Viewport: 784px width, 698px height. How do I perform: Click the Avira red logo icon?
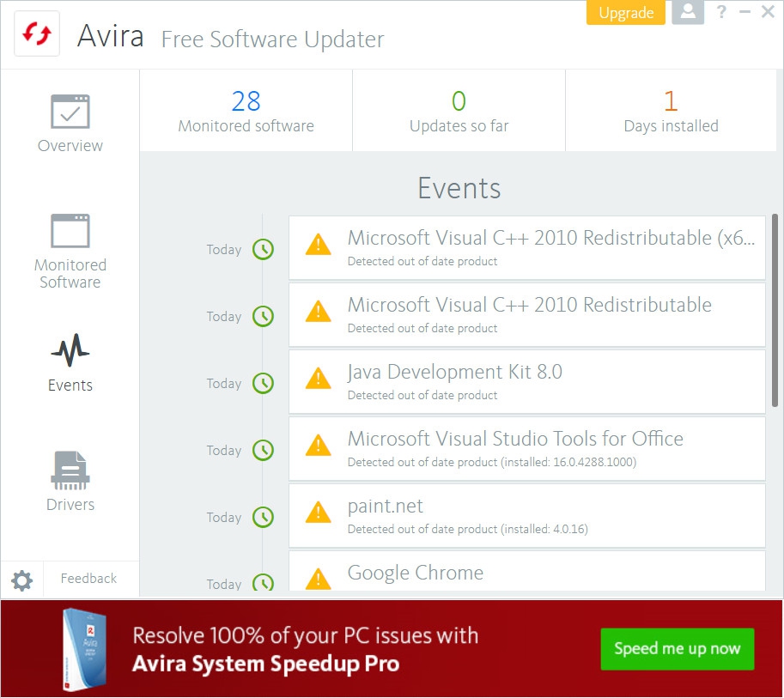coord(37,34)
